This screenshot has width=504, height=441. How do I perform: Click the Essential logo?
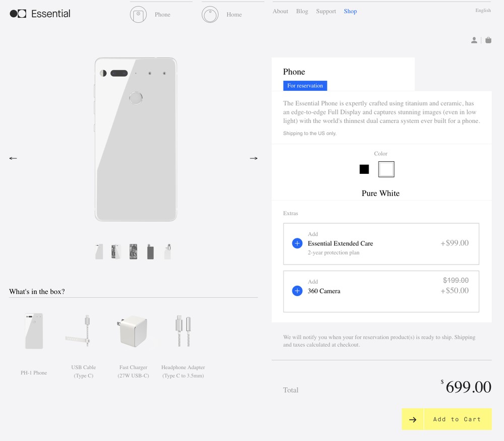point(40,14)
